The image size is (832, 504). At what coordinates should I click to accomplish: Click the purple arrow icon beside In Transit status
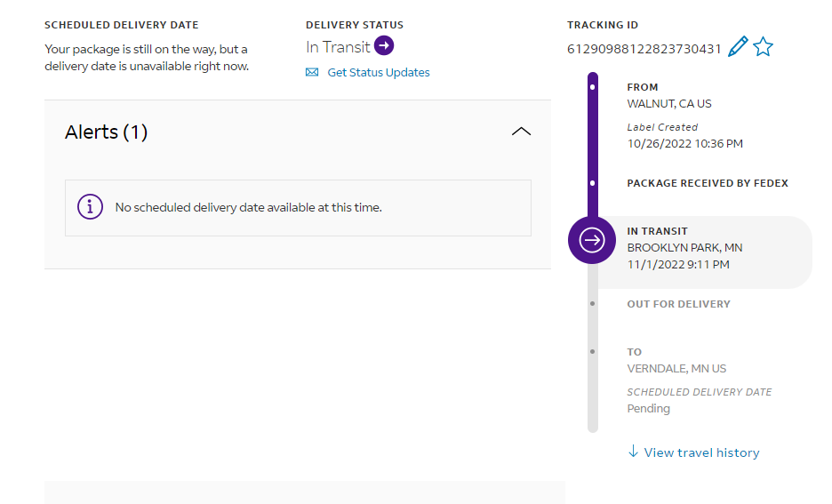(x=384, y=46)
